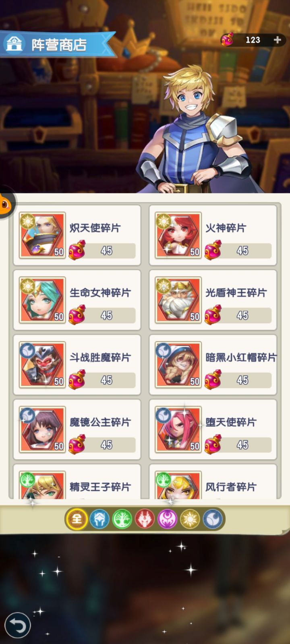Screen dimensions: 290x644
Task: Open the orange side tab creature
Action: pyautogui.click(x=6, y=203)
